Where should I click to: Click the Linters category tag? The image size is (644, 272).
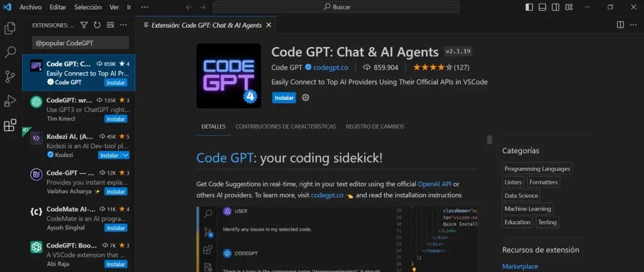point(513,182)
